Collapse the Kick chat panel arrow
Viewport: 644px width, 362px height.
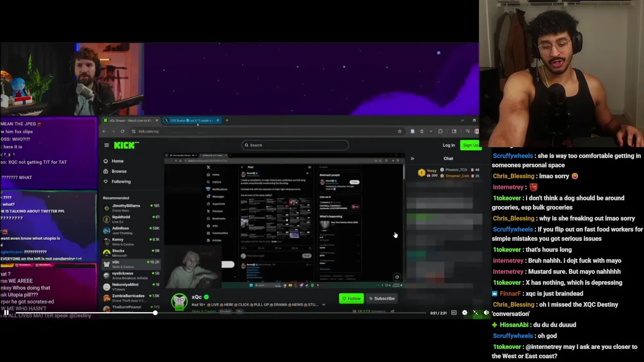click(x=412, y=159)
